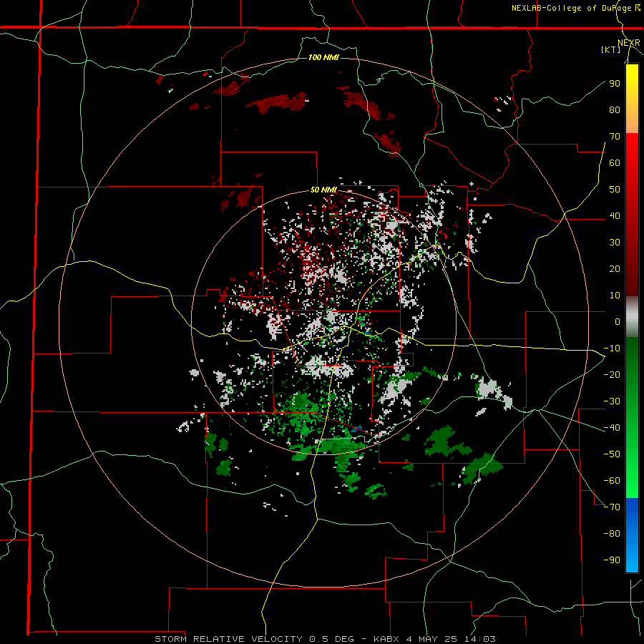The width and height of the screenshot is (644, 644).
Task: Click the 40 value on the velocity scale
Action: pos(615,215)
